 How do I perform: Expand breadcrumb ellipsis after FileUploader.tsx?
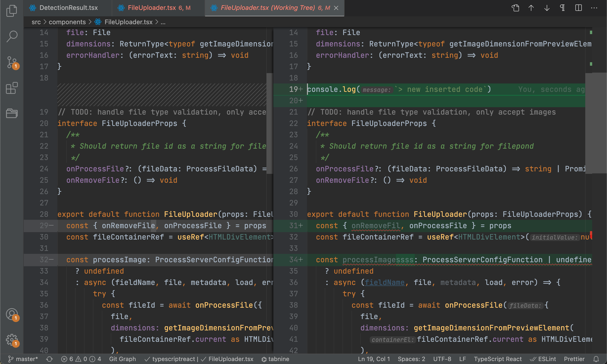click(163, 22)
